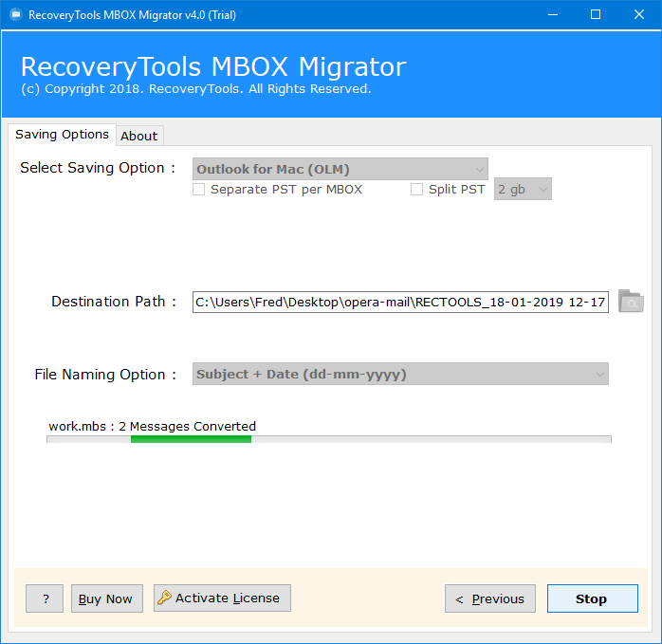Click the 'work.mbs : 2 Messages Converted' status
Image resolution: width=662 pixels, height=644 pixels.
(x=153, y=426)
